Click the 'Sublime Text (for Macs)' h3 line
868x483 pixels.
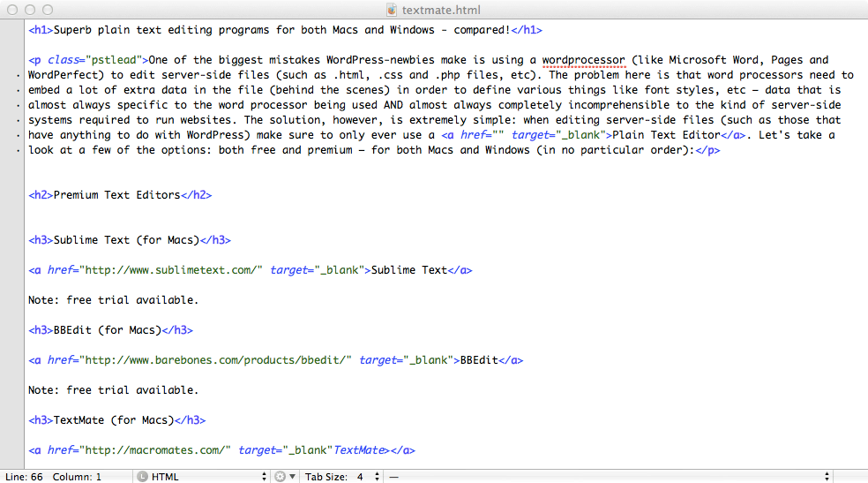pos(130,240)
